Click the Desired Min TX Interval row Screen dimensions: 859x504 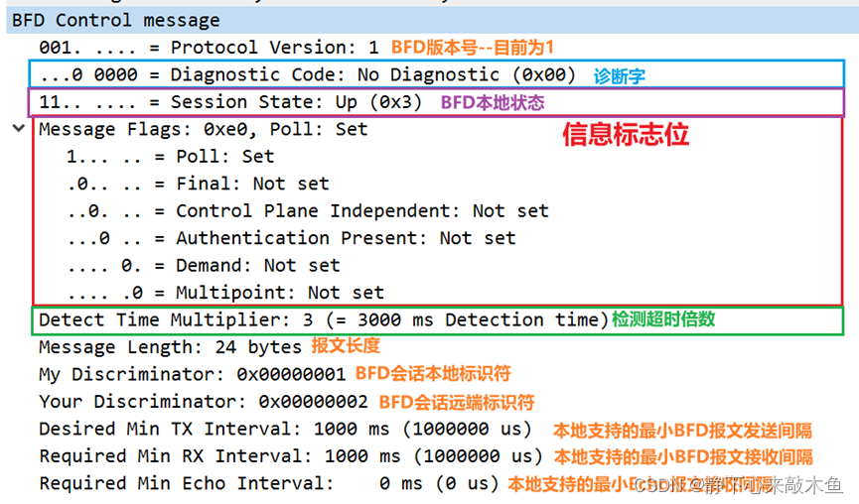[290, 430]
